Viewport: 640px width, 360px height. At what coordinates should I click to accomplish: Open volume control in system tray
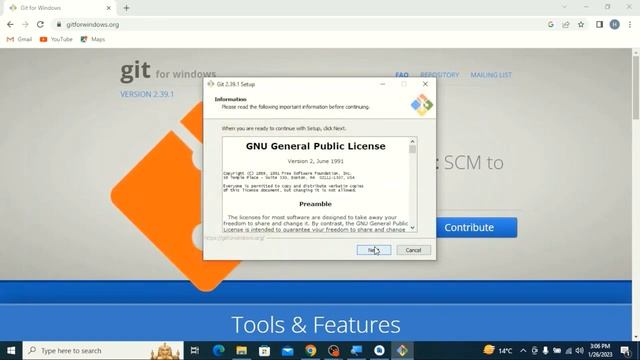[x=580, y=351]
